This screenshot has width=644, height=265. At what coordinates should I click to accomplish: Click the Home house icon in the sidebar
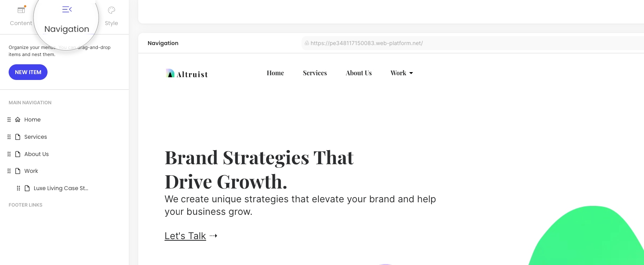18,120
